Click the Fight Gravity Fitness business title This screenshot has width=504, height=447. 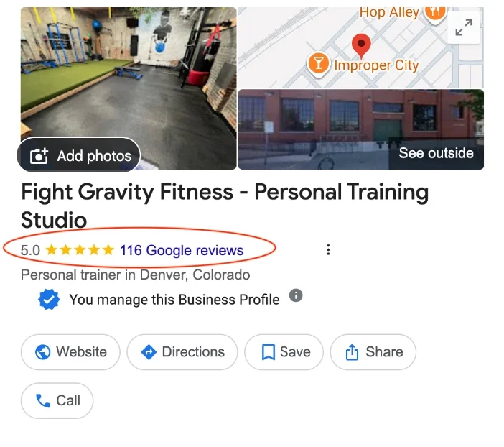click(x=225, y=206)
